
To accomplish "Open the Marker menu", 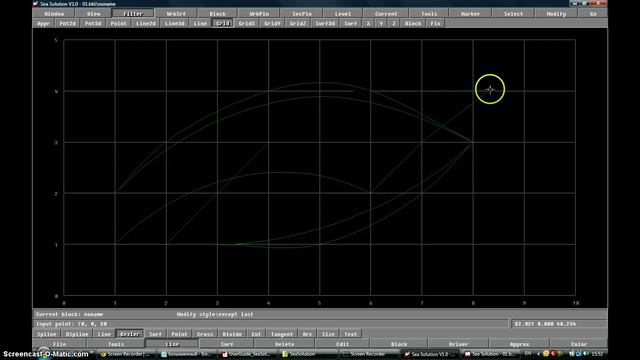I will point(470,13).
